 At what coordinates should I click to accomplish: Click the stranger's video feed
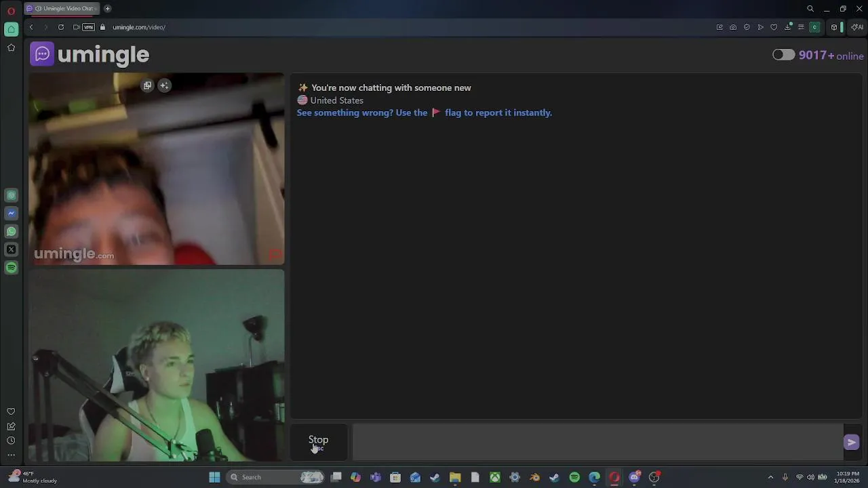pos(157,169)
